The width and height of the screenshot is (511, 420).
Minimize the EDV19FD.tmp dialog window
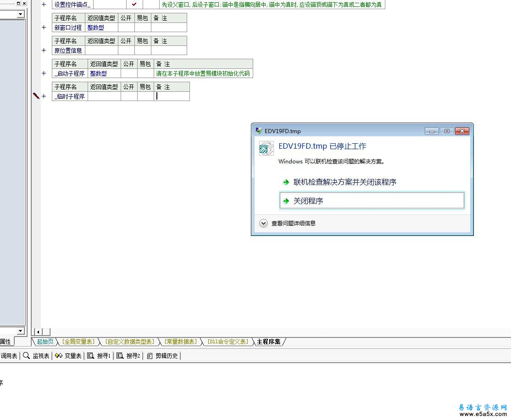tap(432, 131)
